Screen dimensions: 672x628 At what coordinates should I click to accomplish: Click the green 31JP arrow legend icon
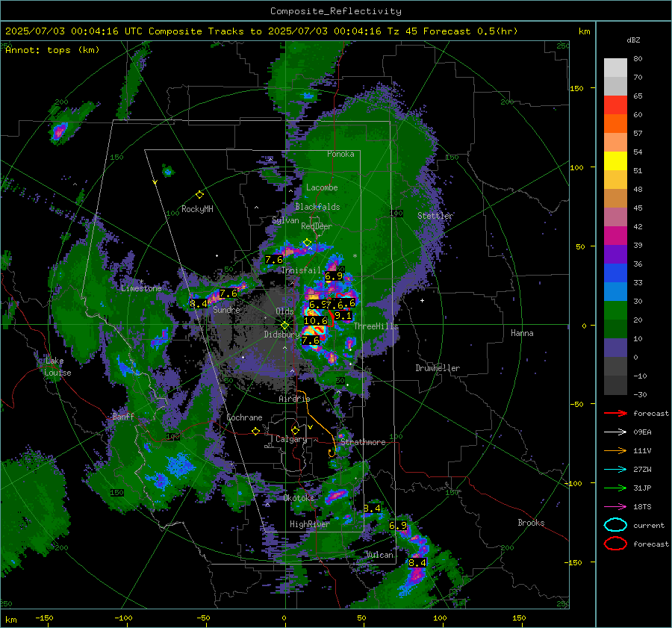[615, 488]
